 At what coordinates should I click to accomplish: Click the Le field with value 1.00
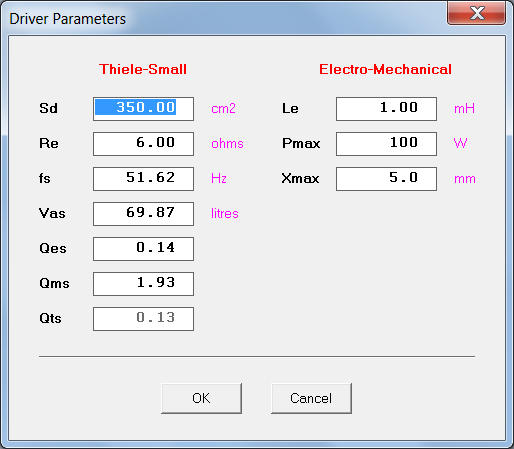coord(386,109)
